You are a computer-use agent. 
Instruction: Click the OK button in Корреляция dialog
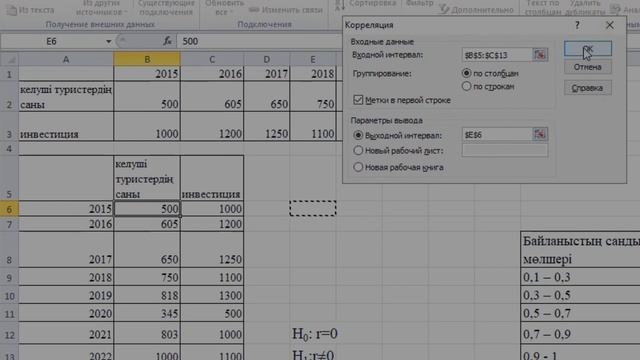coord(588,49)
